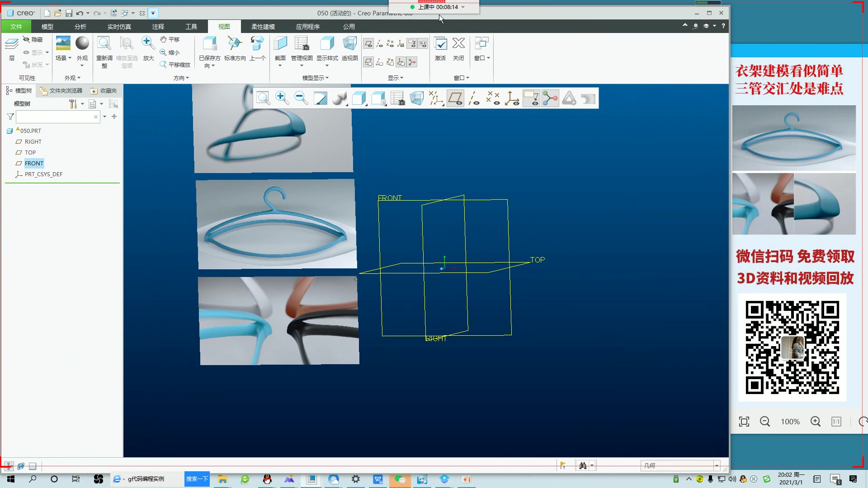Open the Folder Browser (文件夹浏览器) tab
Viewport: 868px width, 488px height.
click(61, 91)
